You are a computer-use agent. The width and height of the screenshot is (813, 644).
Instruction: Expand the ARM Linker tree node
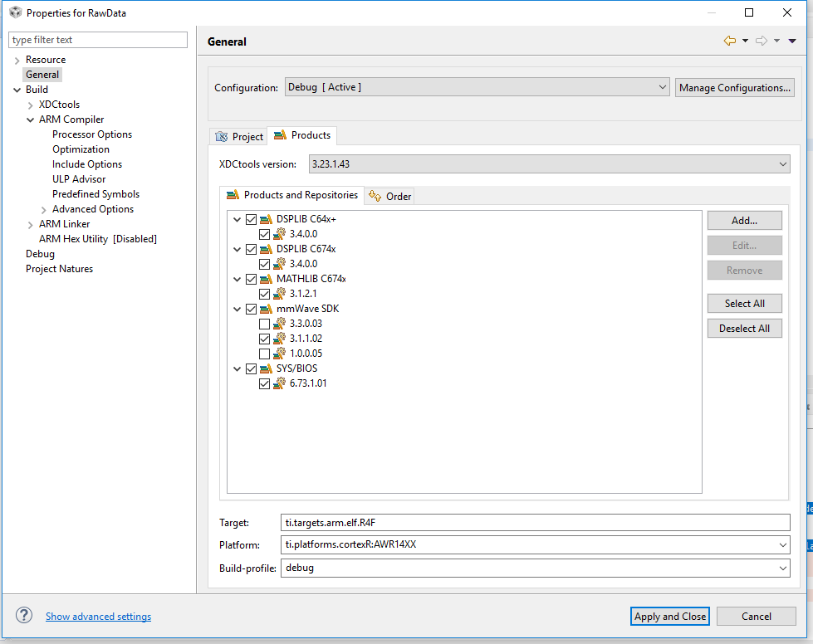[30, 225]
